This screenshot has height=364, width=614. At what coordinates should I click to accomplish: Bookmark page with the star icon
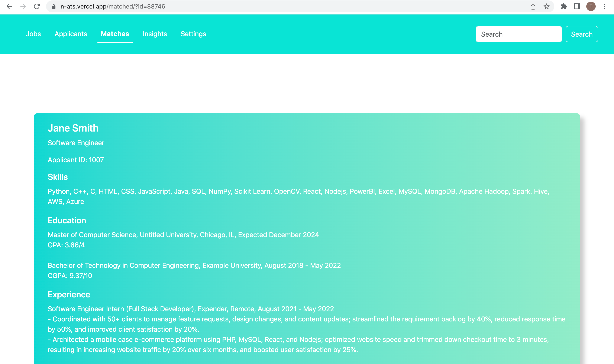pos(546,6)
